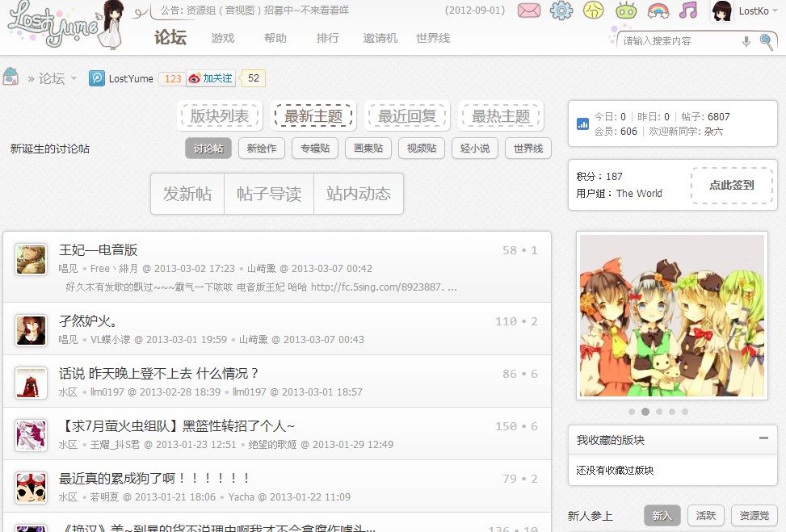Click the 帖子导读 button

pos(269,194)
